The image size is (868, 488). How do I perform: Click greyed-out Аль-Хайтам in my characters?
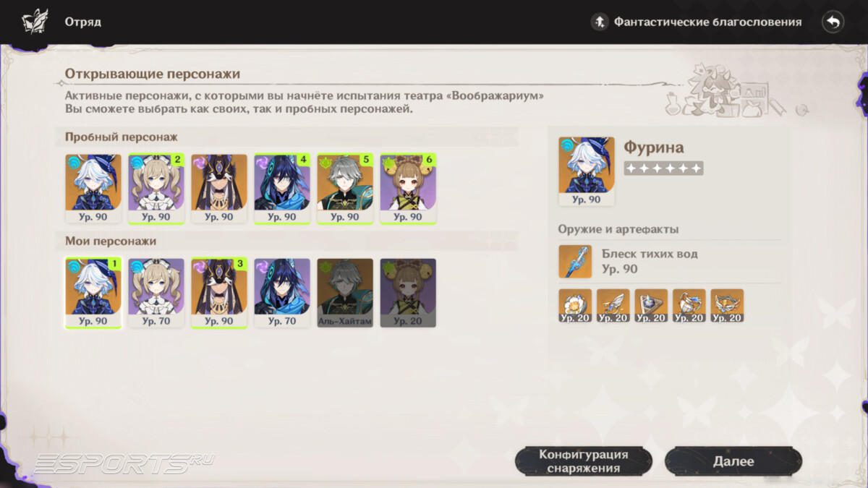click(345, 293)
